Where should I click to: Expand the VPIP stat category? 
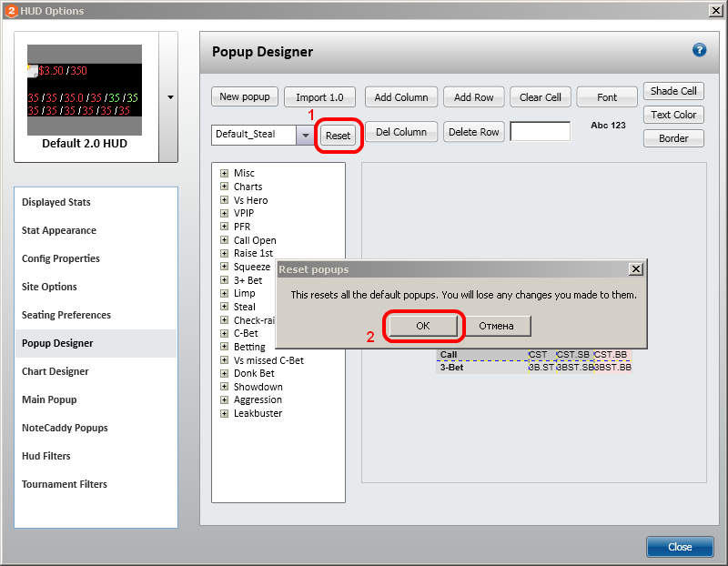click(x=224, y=213)
